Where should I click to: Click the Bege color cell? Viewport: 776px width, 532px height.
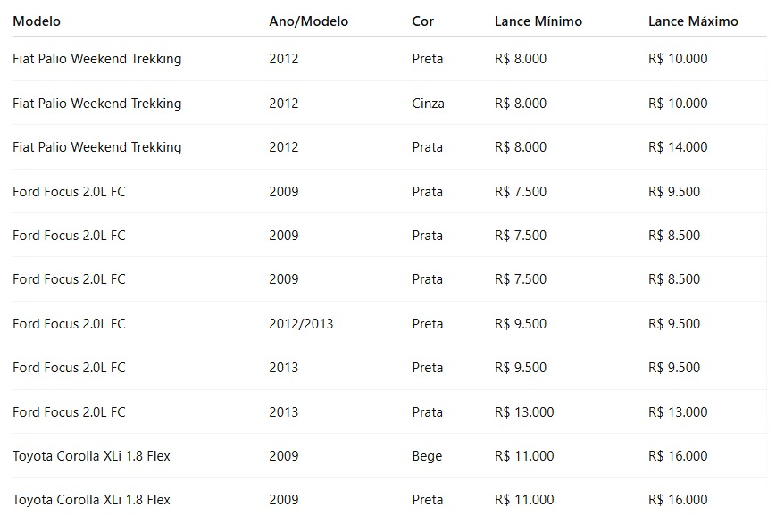tap(427, 456)
